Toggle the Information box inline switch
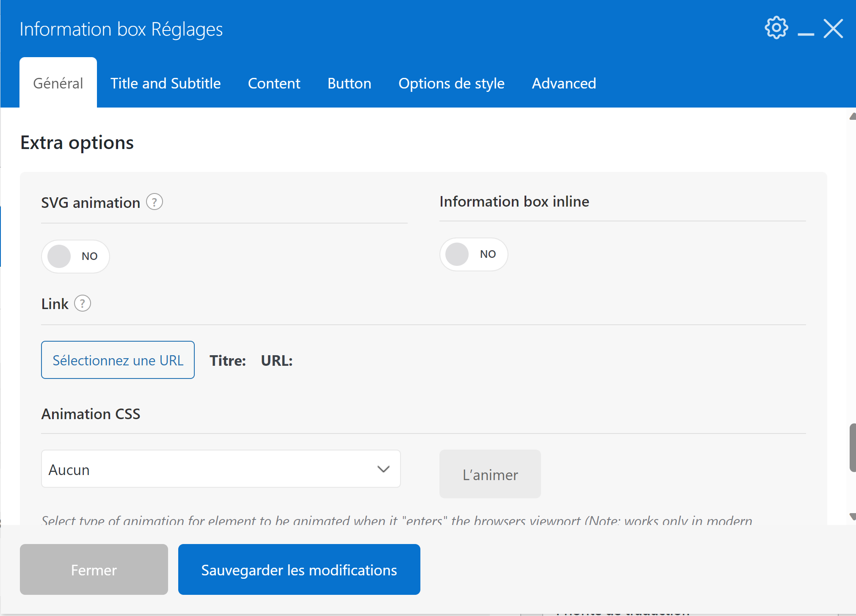 (x=474, y=254)
